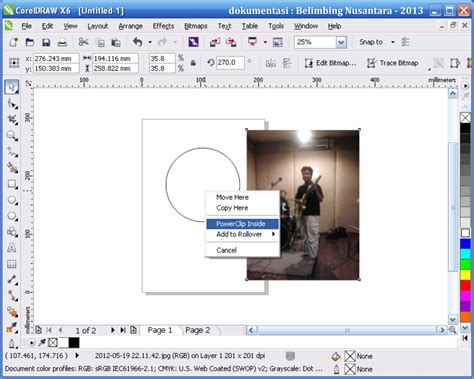Toggle the lock ratio padlock

(x=193, y=63)
